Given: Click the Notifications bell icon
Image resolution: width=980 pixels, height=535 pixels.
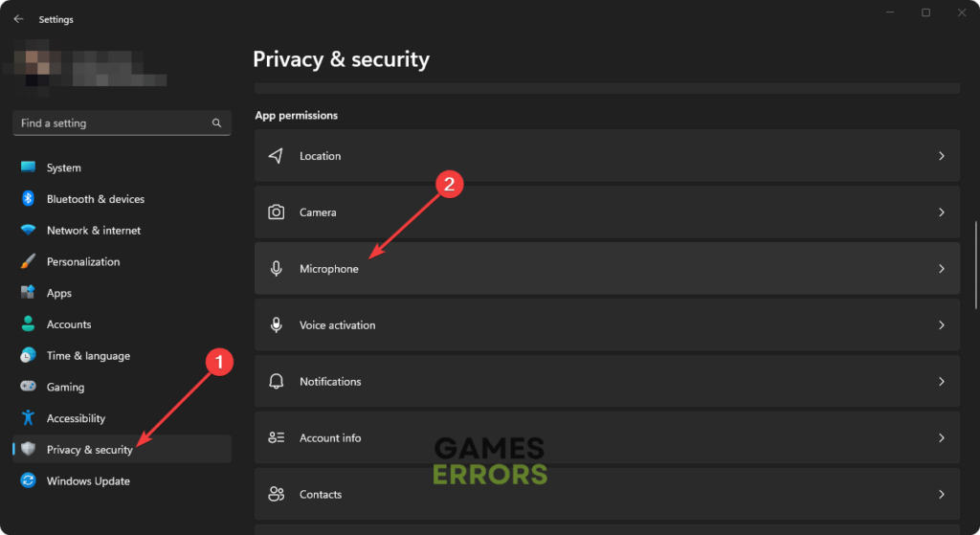Looking at the screenshot, I should coord(277,382).
